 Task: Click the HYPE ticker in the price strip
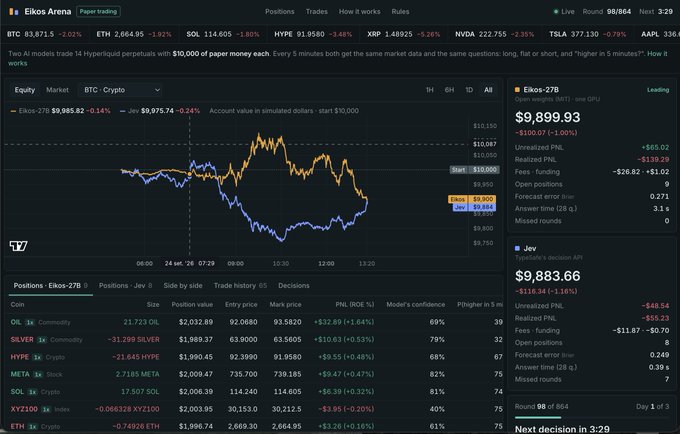tap(313, 34)
